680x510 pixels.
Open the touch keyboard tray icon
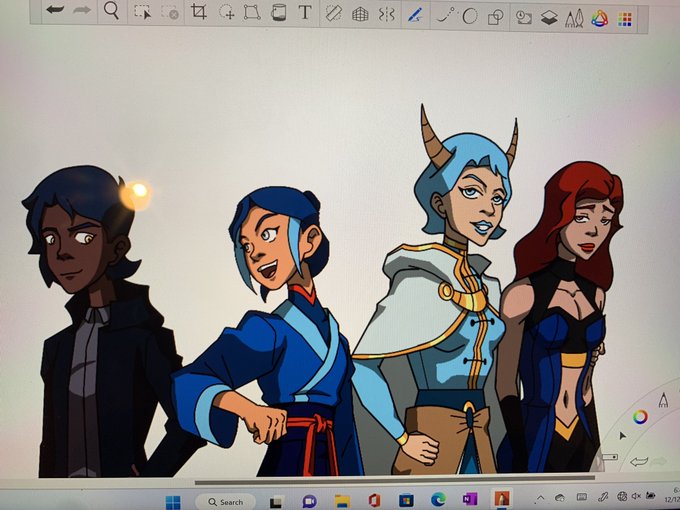pos(582,497)
